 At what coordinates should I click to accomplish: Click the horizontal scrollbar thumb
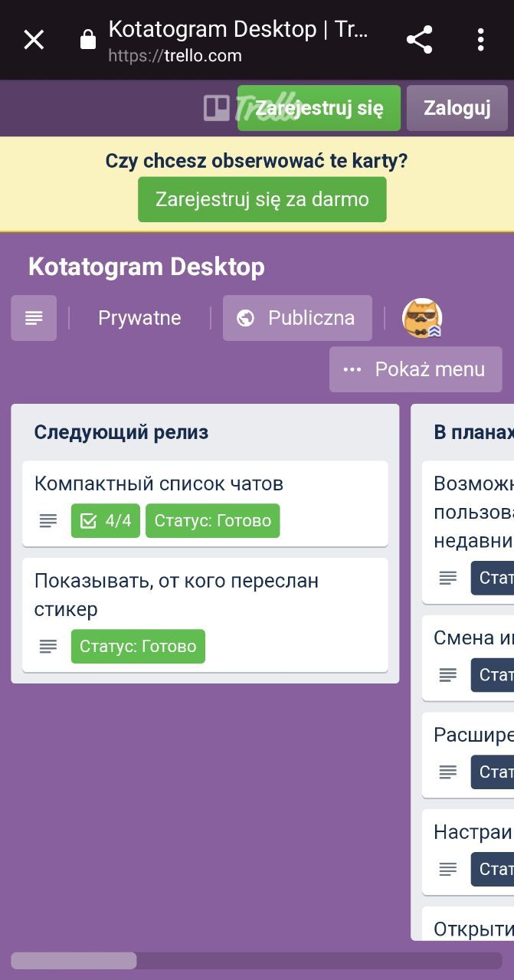coord(74,961)
